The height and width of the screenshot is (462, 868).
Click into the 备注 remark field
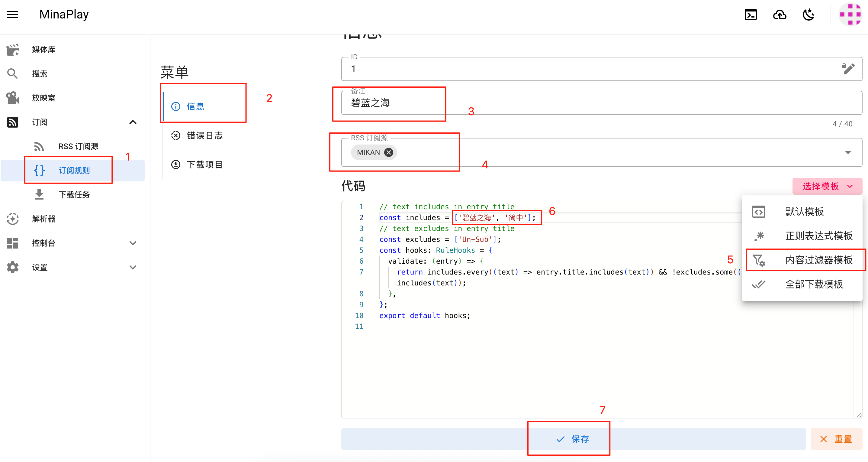point(601,102)
